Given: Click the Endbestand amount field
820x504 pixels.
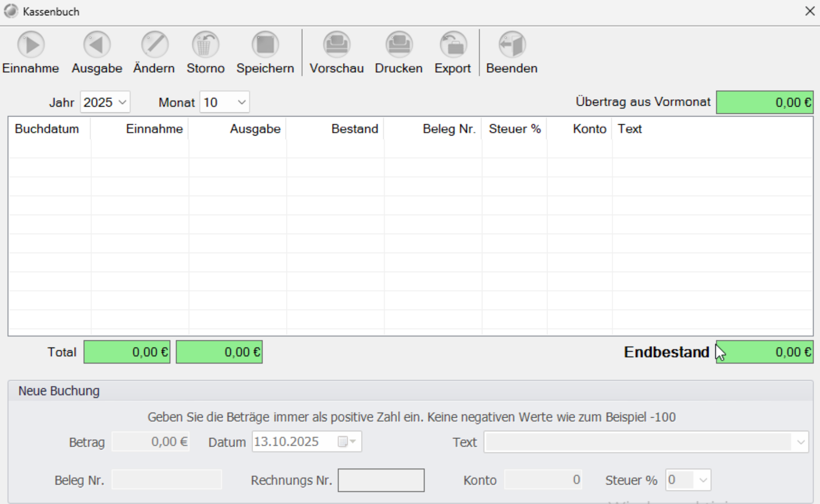Looking at the screenshot, I should coord(765,352).
